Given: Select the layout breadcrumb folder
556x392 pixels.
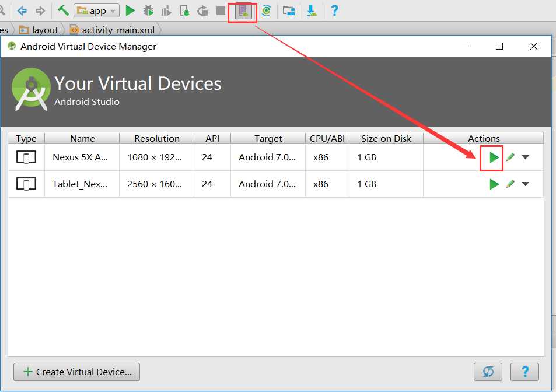Looking at the screenshot, I should pyautogui.click(x=39, y=30).
